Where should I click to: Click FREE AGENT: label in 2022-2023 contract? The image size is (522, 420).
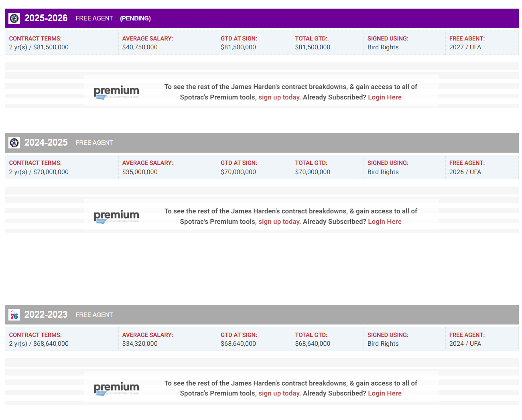click(x=467, y=335)
